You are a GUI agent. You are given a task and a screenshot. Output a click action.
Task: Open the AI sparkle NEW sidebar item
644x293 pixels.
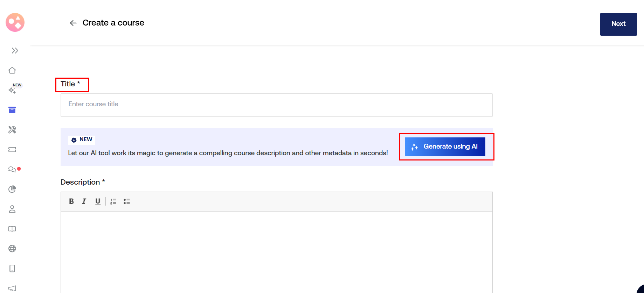tap(12, 90)
